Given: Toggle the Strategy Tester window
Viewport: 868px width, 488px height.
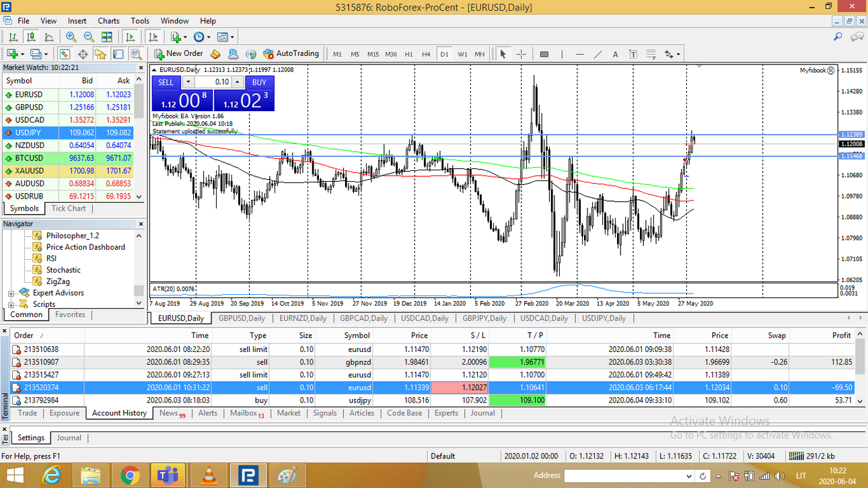Looking at the screenshot, I should (136, 54).
